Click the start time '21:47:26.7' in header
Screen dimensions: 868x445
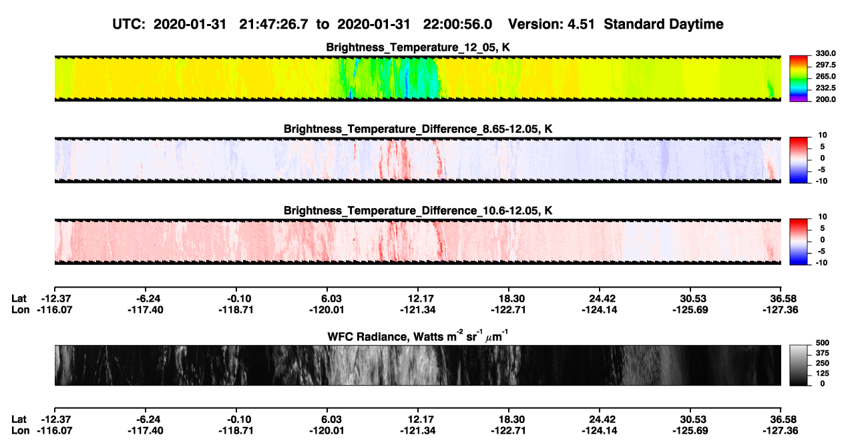point(275,24)
